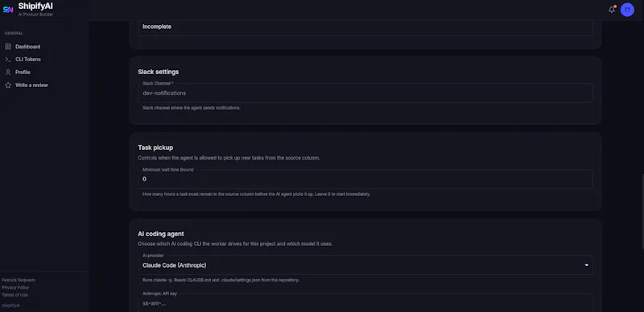Viewport: 644px width, 312px height.
Task: Select Write a review menu item
Action: (31, 85)
